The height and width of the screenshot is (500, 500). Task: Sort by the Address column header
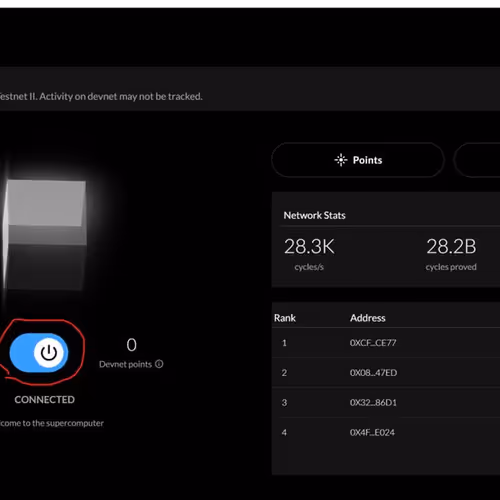pos(368,318)
